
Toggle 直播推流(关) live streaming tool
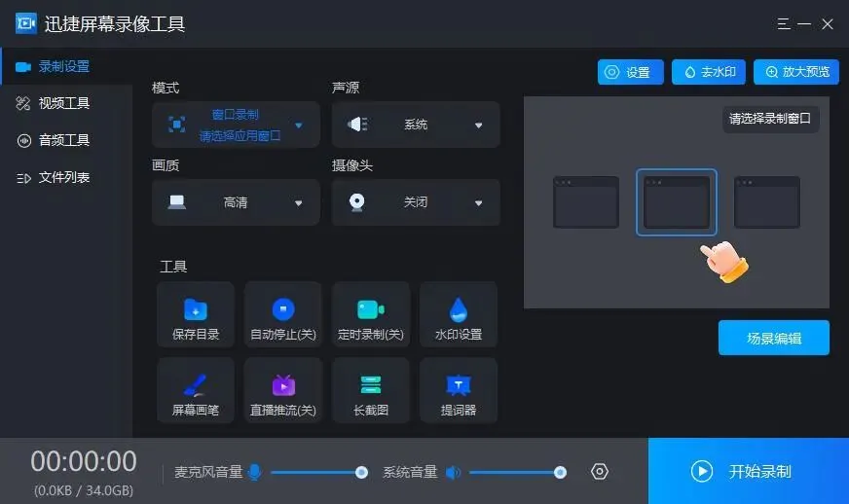coord(283,390)
